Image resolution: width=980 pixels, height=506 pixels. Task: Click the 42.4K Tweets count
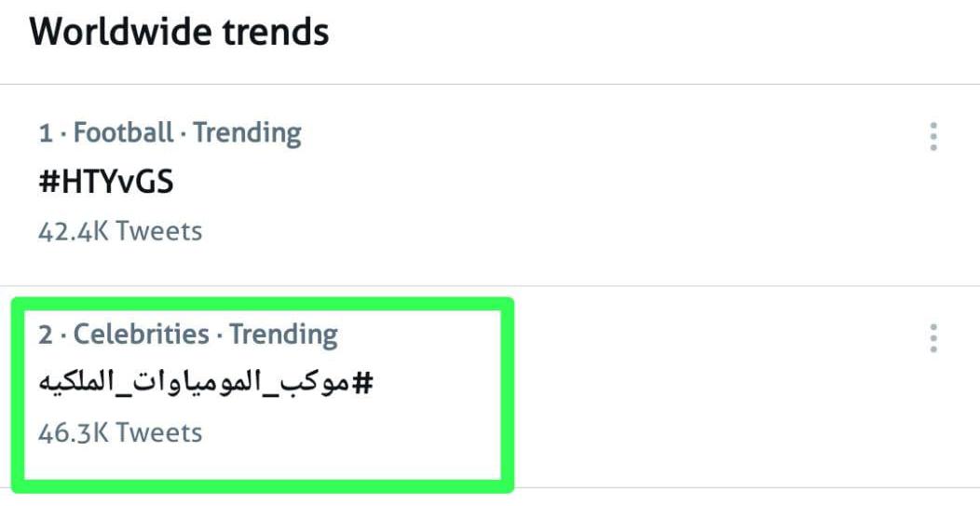[119, 230]
